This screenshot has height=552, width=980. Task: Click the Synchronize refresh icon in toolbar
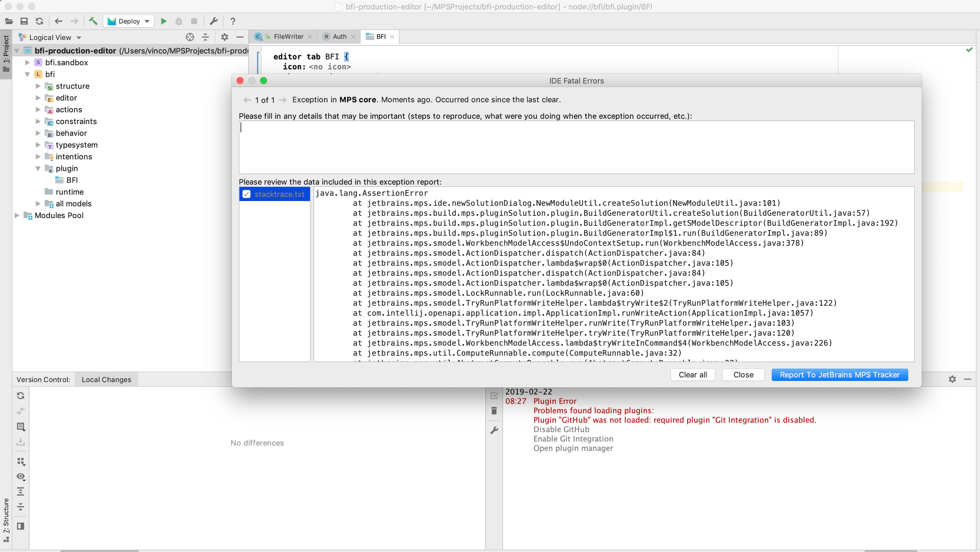40,21
